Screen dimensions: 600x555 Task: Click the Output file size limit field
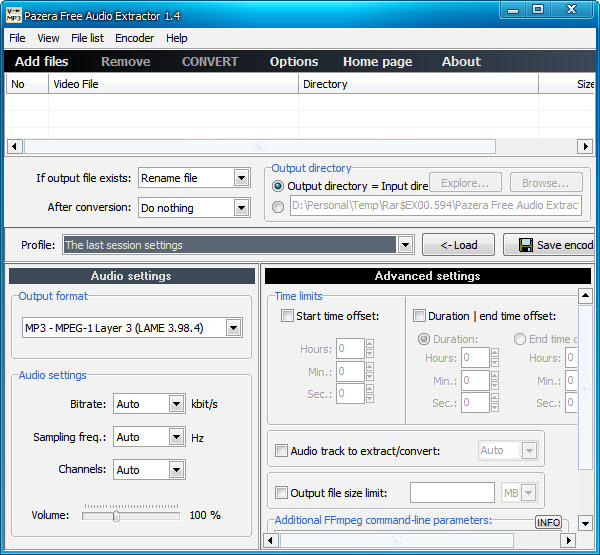[x=452, y=493]
